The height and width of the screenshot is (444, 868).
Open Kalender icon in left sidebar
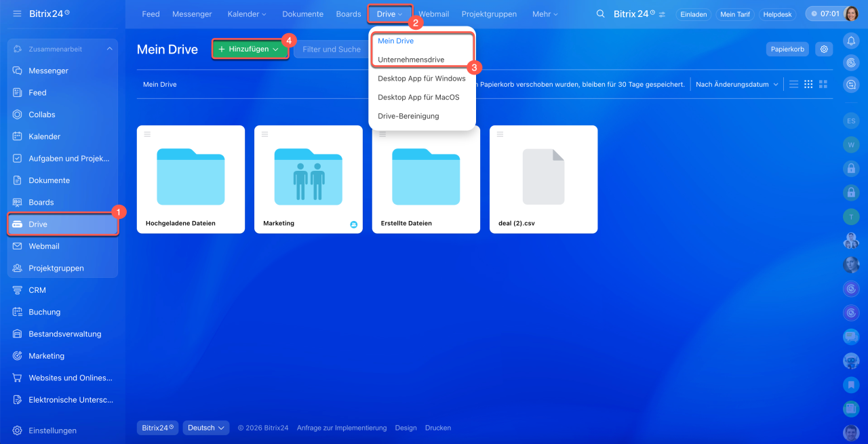tap(18, 136)
